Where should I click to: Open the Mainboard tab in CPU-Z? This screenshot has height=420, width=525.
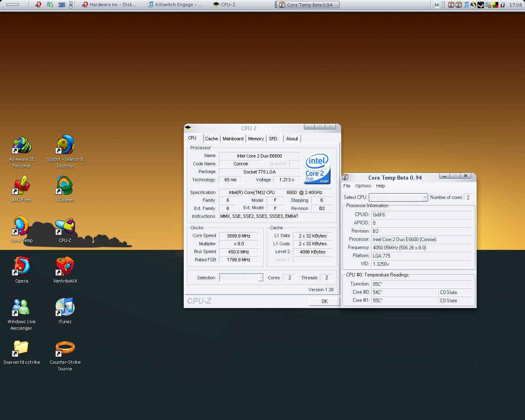(x=233, y=139)
